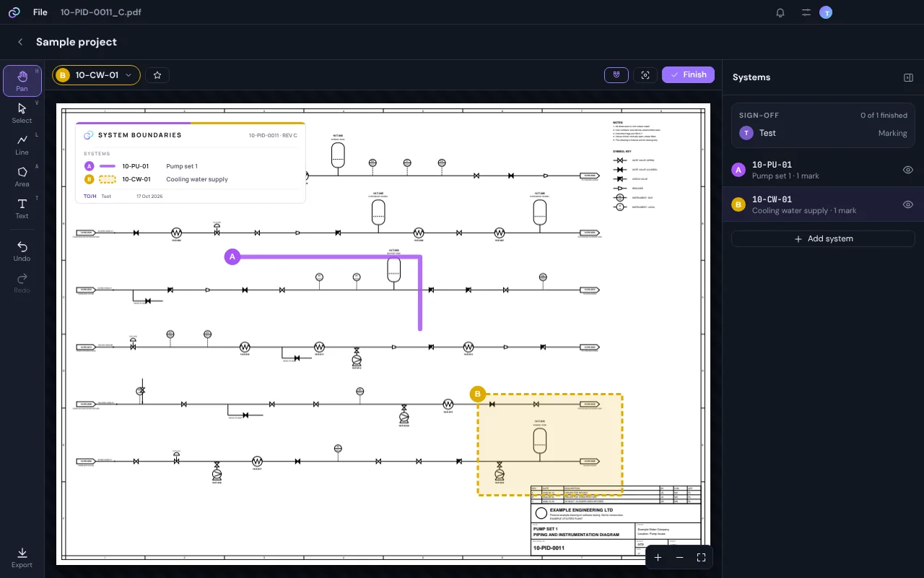
Task: Activate the Line drawing tool
Action: (x=22, y=144)
